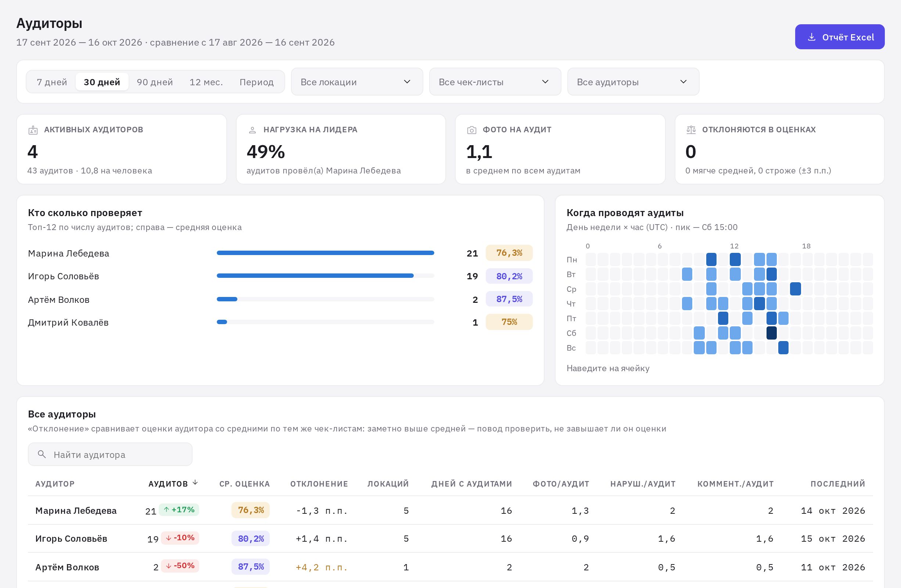This screenshot has width=901, height=588.
Task: Click the sort arrow next to Аудитов column
Action: [x=195, y=483]
